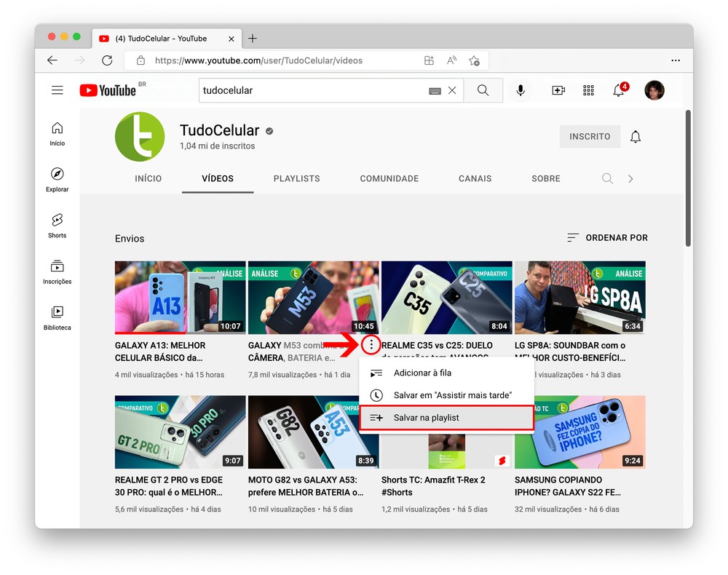The image size is (728, 575).
Task: Click the INSCRITO subscription button
Action: click(590, 136)
